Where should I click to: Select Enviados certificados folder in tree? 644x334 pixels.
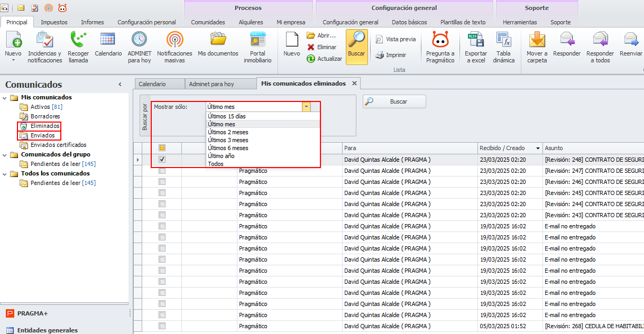[x=58, y=145]
